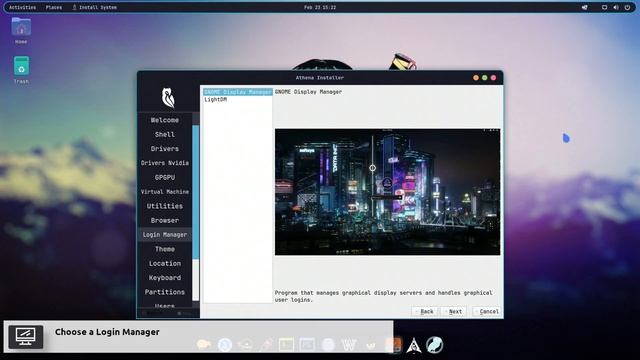640x360 pixels.
Task: Open the Trash desktop icon
Action: click(21, 70)
